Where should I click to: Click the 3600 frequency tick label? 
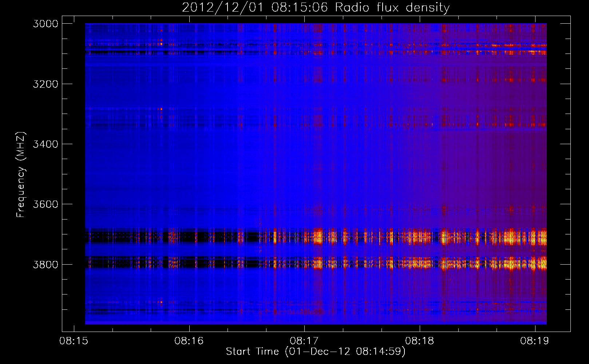click(46, 204)
